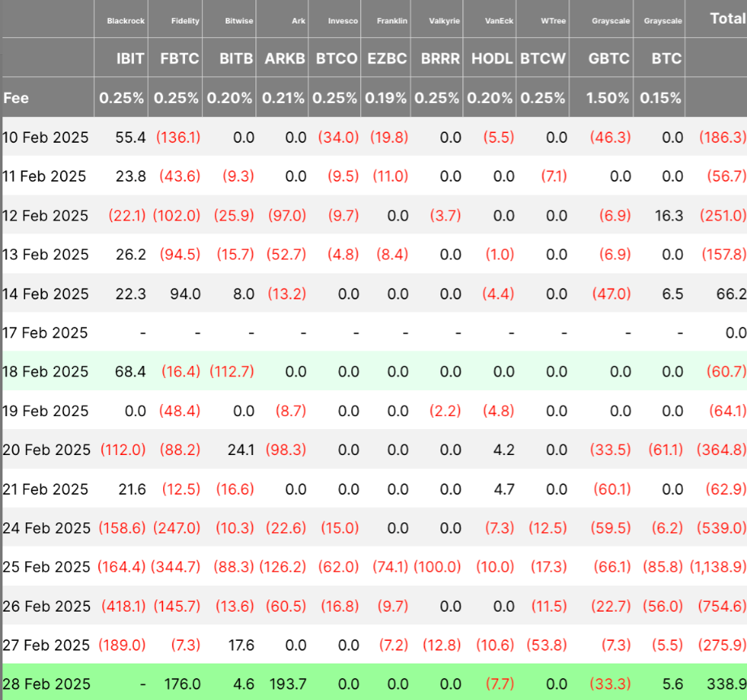747x700 pixels.
Task: Click the Bitwise issuer label
Action: (x=238, y=21)
